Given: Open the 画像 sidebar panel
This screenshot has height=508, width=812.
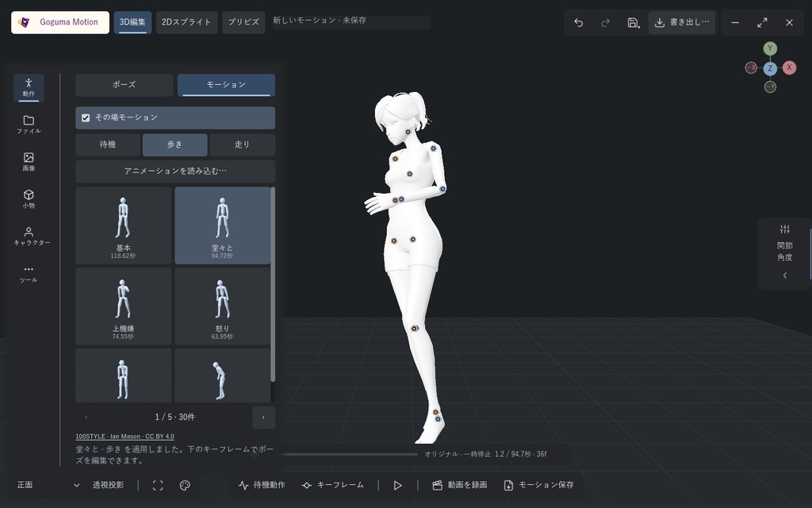Looking at the screenshot, I should click(29, 162).
